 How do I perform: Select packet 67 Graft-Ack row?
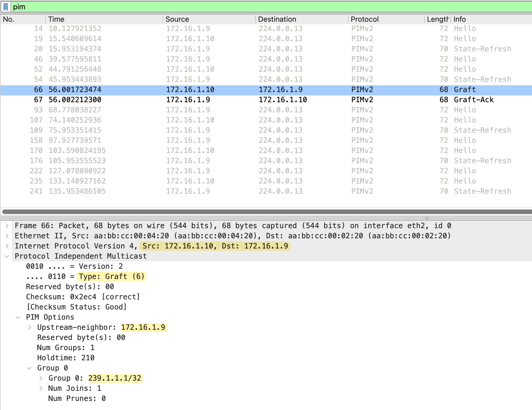click(254, 100)
